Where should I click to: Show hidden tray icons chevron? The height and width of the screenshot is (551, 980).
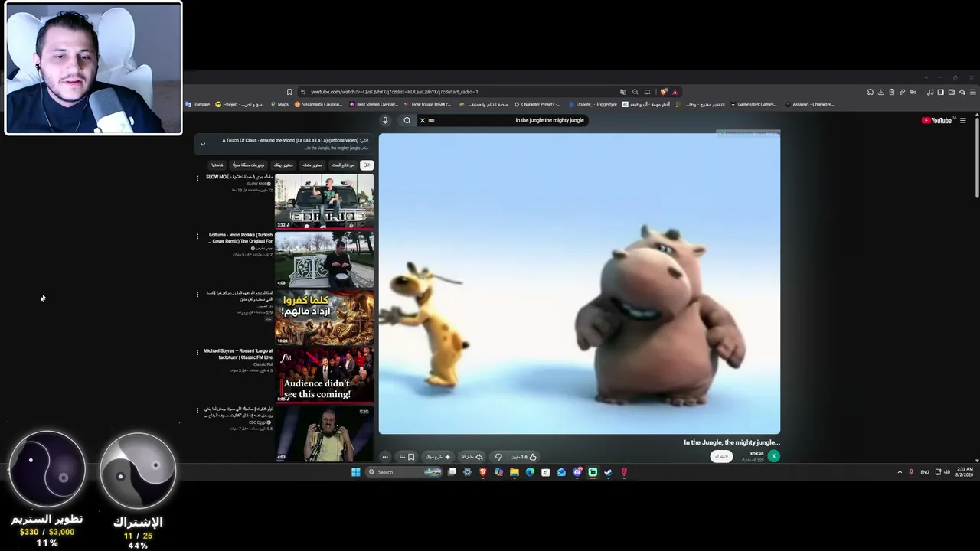pyautogui.click(x=900, y=472)
